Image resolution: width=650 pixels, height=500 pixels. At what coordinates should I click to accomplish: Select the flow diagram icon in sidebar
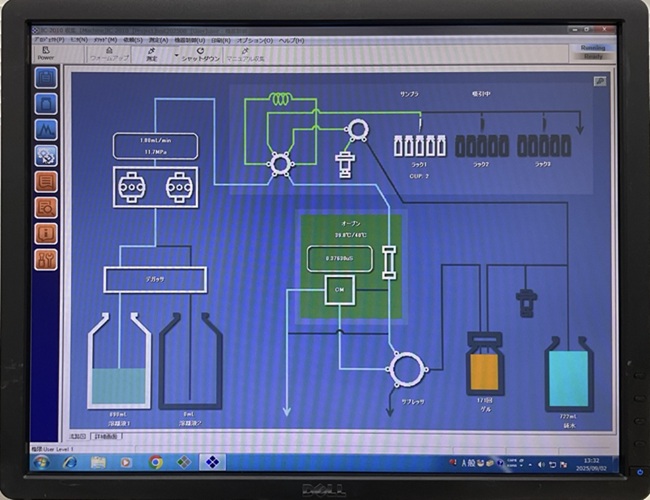point(46,156)
